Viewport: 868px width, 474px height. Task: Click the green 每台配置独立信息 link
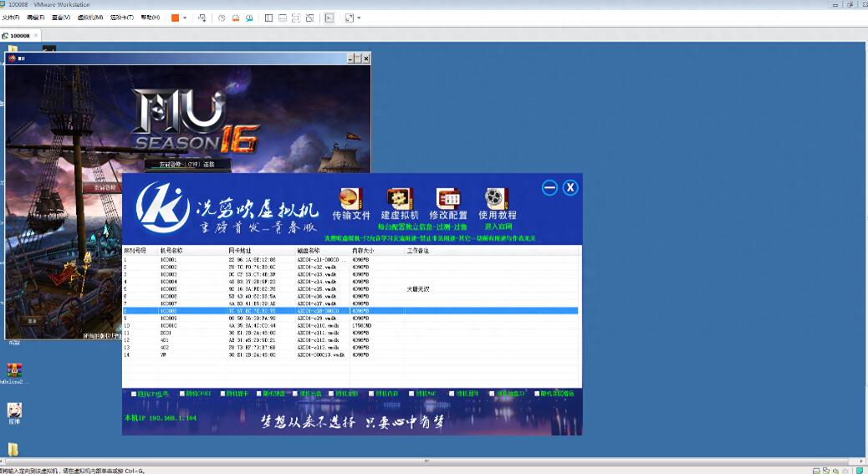pyautogui.click(x=422, y=227)
